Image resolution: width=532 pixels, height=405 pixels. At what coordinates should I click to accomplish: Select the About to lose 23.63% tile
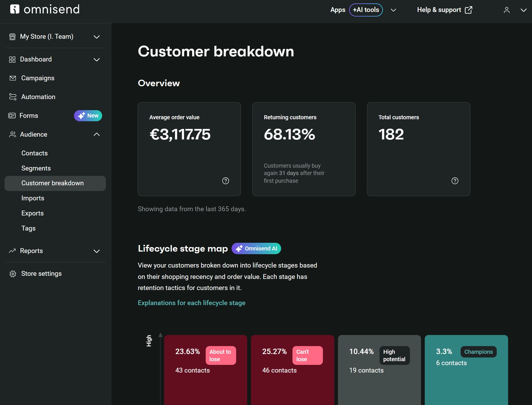pos(206,370)
